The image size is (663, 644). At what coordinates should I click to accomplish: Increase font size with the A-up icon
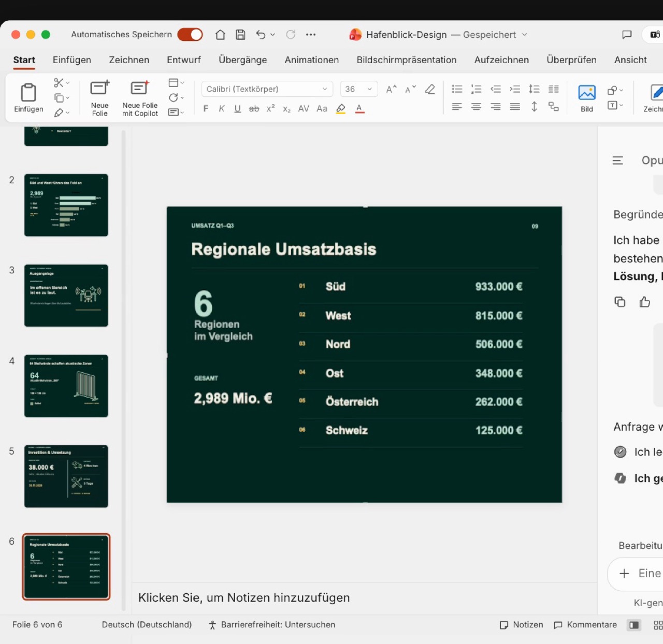[391, 89]
